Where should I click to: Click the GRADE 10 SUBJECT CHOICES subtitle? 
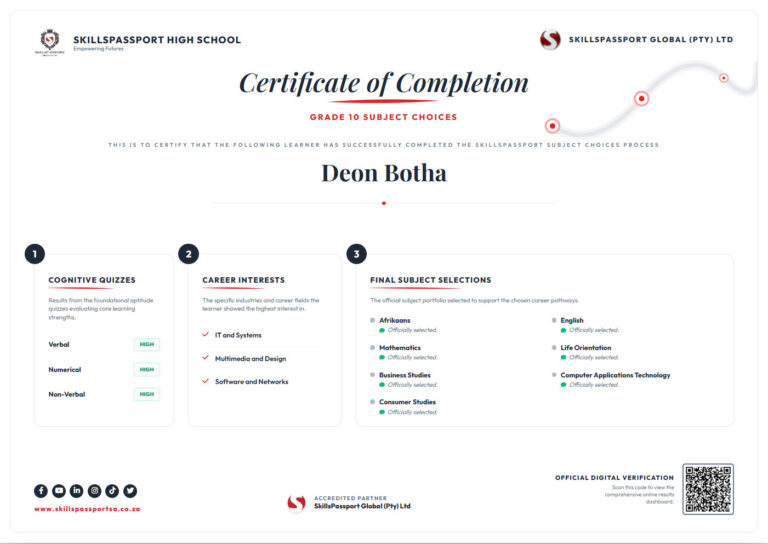(384, 117)
